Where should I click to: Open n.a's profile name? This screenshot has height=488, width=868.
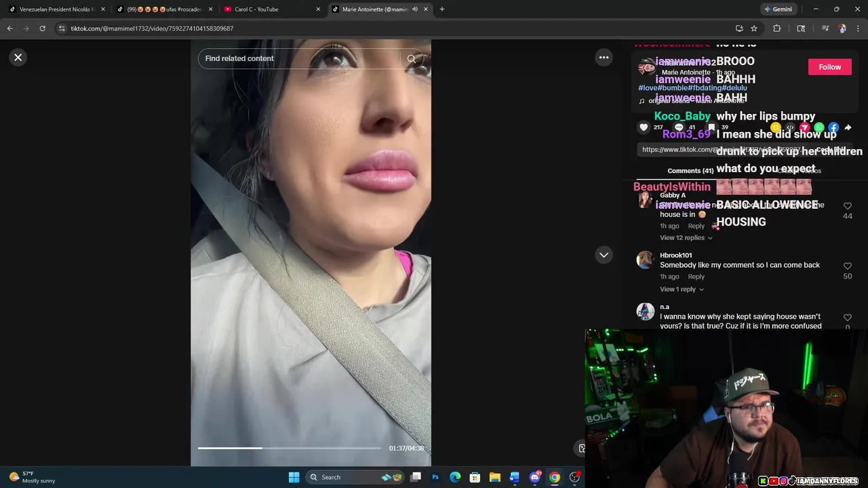tap(665, 307)
